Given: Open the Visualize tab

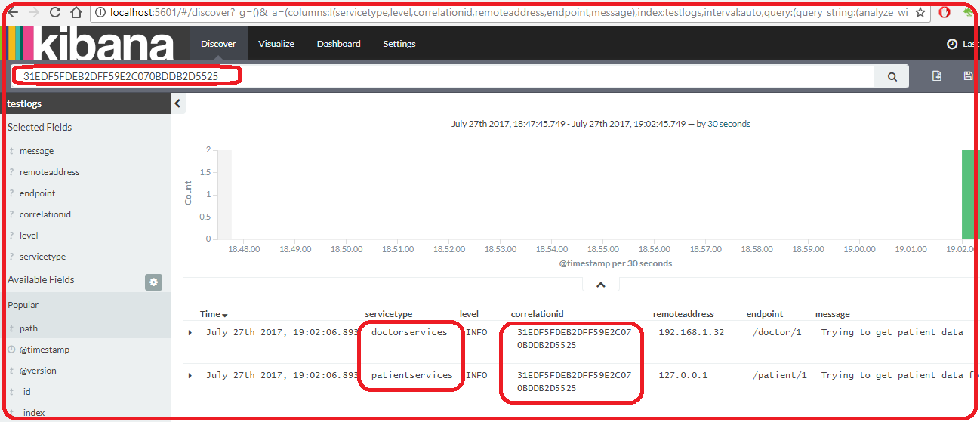Looking at the screenshot, I should (x=276, y=44).
